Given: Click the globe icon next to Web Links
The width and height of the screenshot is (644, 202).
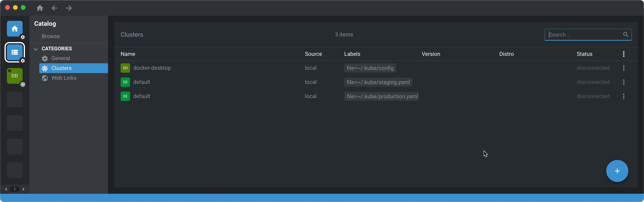Looking at the screenshot, I should 45,78.
